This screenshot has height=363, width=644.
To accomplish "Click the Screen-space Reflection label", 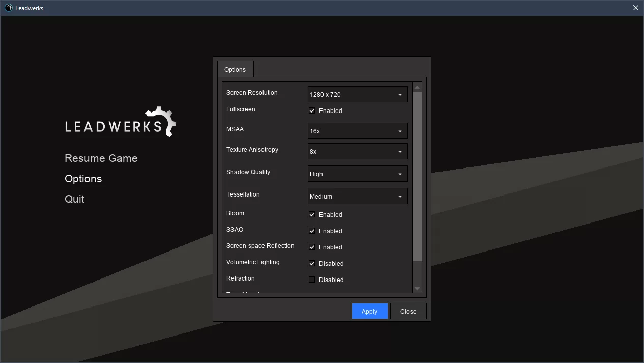I will (260, 246).
